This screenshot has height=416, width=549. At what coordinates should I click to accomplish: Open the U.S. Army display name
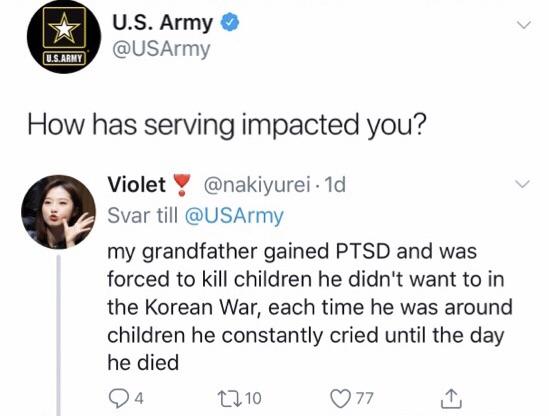tap(162, 23)
